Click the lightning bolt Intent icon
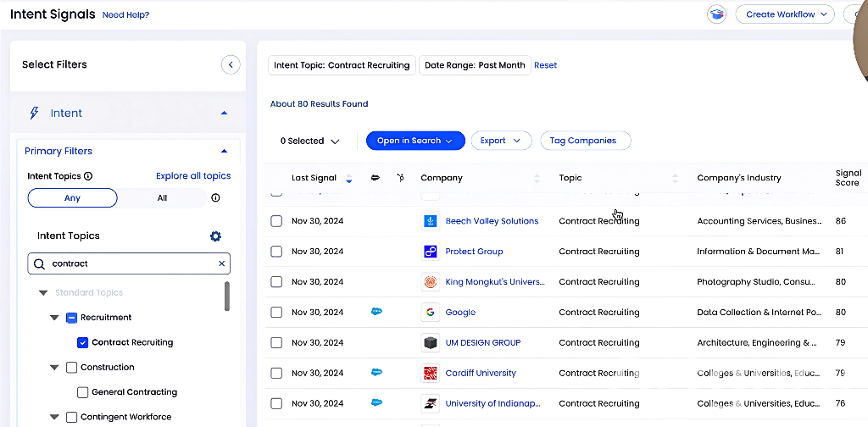This screenshot has width=868, height=427. point(34,114)
